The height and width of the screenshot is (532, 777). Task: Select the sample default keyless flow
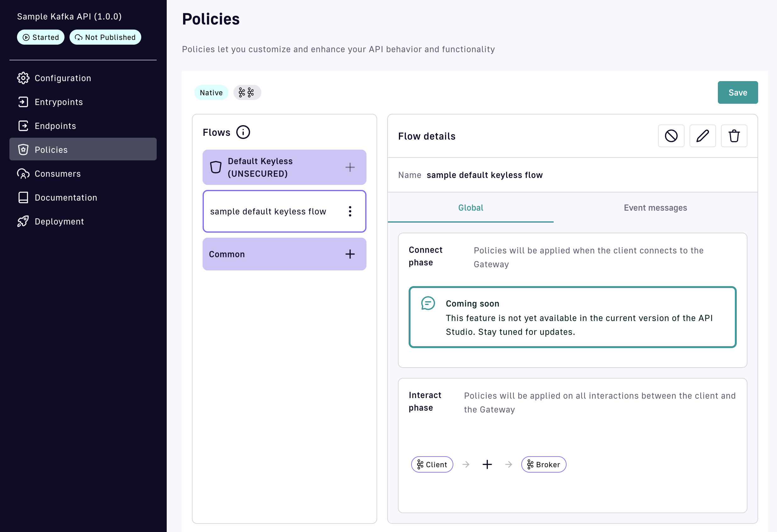tap(268, 212)
